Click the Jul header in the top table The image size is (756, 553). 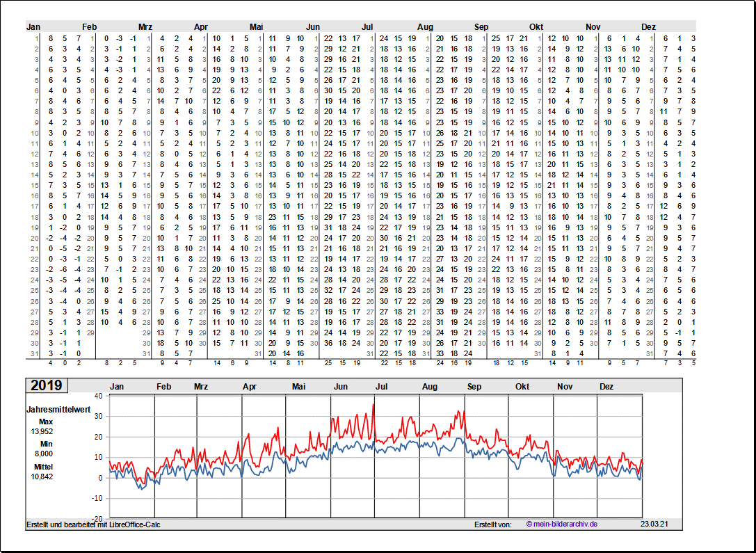(369, 26)
